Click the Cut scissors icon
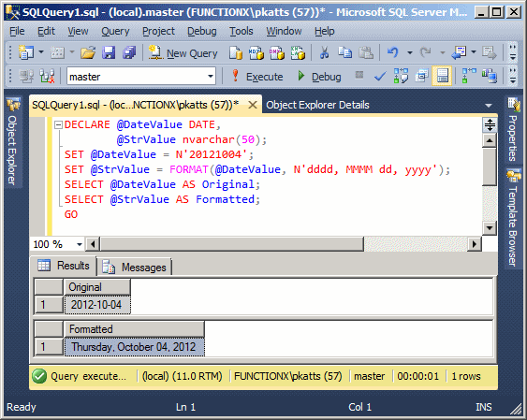This screenshot has height=420, width=527. click(x=324, y=52)
